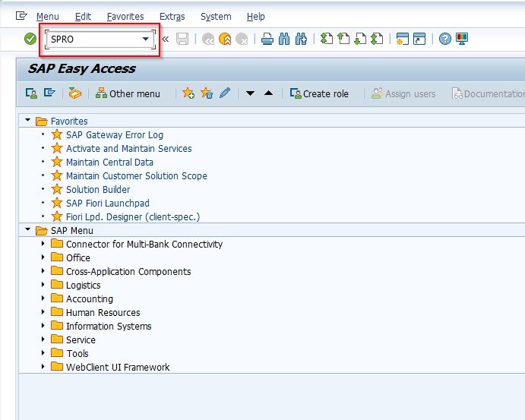Click the green Enter checkmark icon
This screenshot has width=525, height=420.
coord(30,39)
